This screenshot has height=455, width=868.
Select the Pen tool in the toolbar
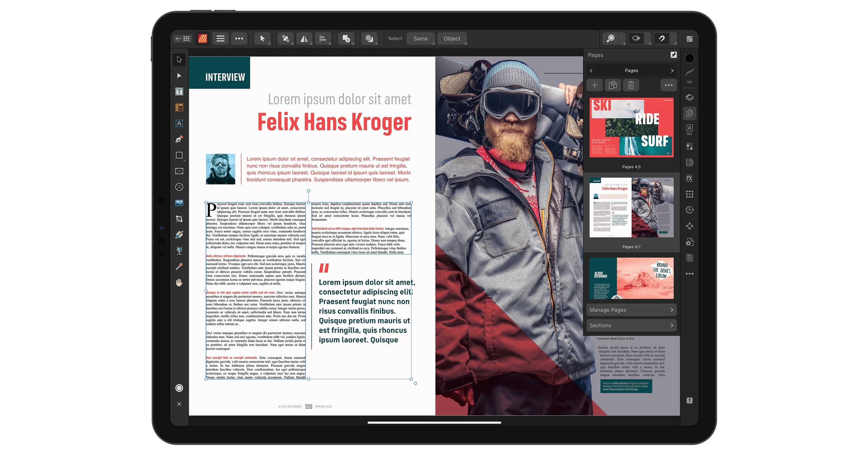pos(179,139)
